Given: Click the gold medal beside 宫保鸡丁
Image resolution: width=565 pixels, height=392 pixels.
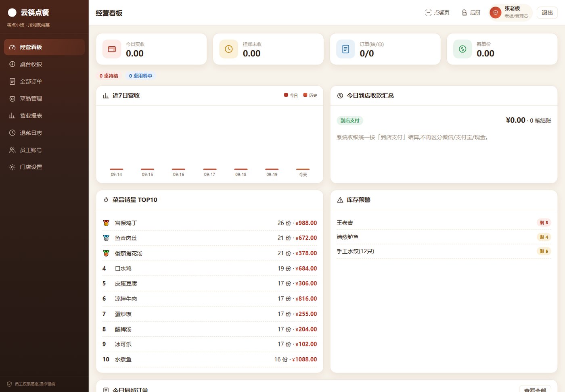Looking at the screenshot, I should (x=106, y=223).
